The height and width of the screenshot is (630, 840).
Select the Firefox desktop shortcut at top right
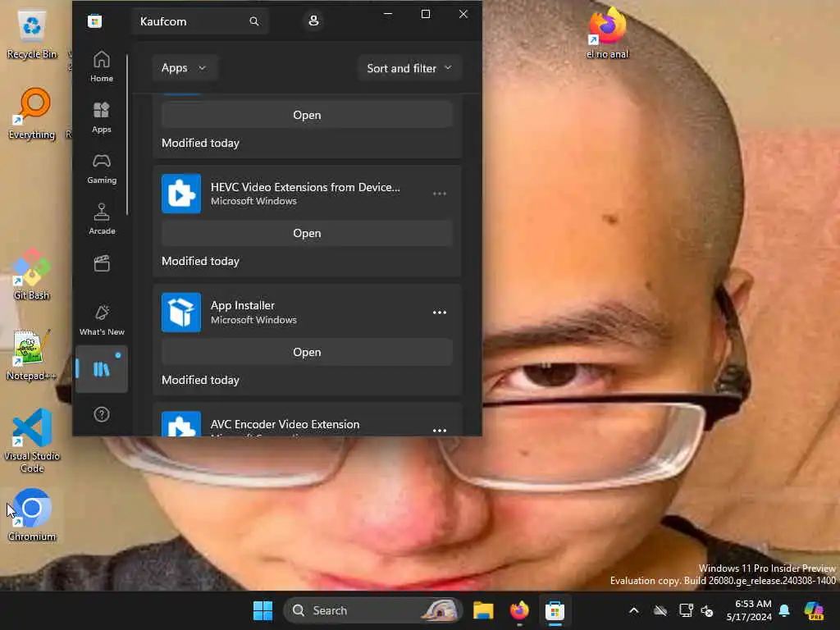(608, 33)
